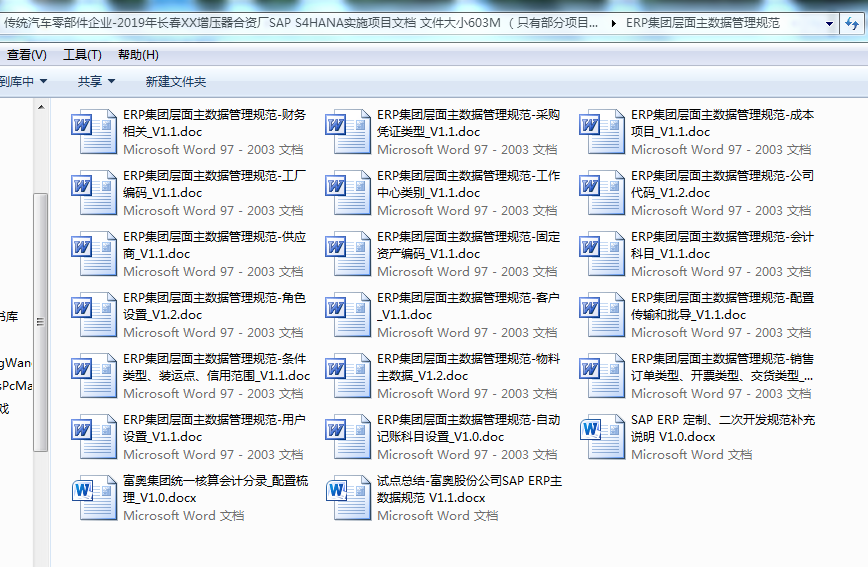Click docx icon of 富奥集团统一核算会计分录_配置梳理
868x567 pixels.
(94, 497)
